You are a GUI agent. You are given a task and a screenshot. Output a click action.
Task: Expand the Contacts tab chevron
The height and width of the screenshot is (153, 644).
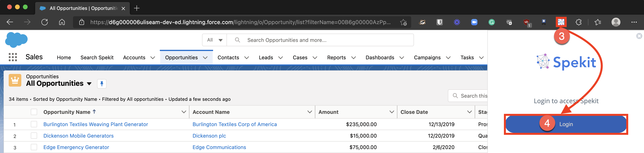click(246, 58)
